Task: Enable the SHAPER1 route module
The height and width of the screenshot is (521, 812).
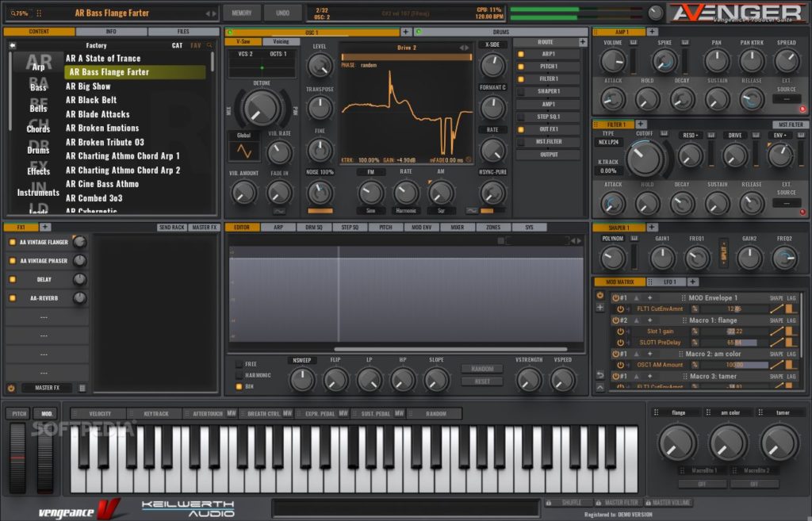Action: [521, 92]
